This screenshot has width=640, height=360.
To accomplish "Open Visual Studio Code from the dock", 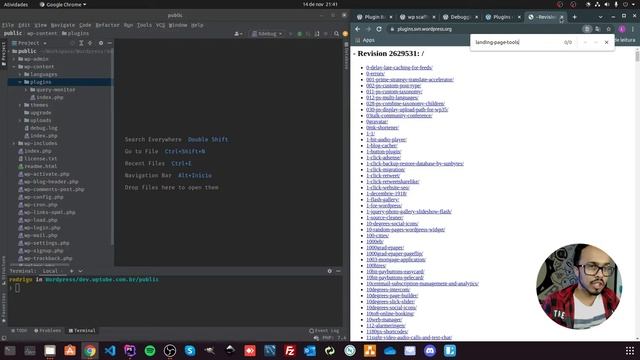I will click(110, 351).
